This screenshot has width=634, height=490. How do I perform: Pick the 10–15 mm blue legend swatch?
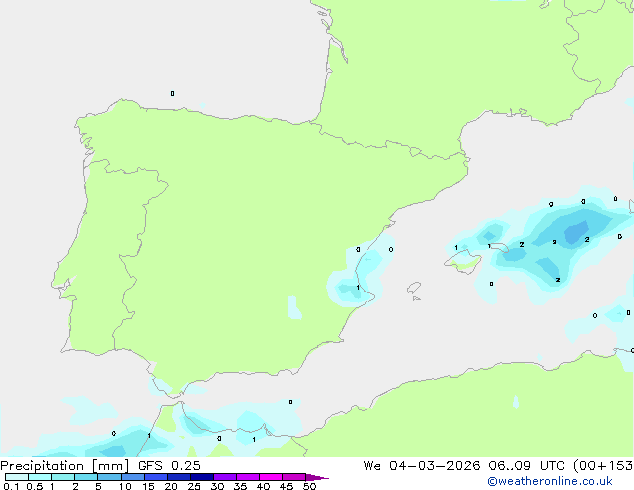[x=132, y=477]
